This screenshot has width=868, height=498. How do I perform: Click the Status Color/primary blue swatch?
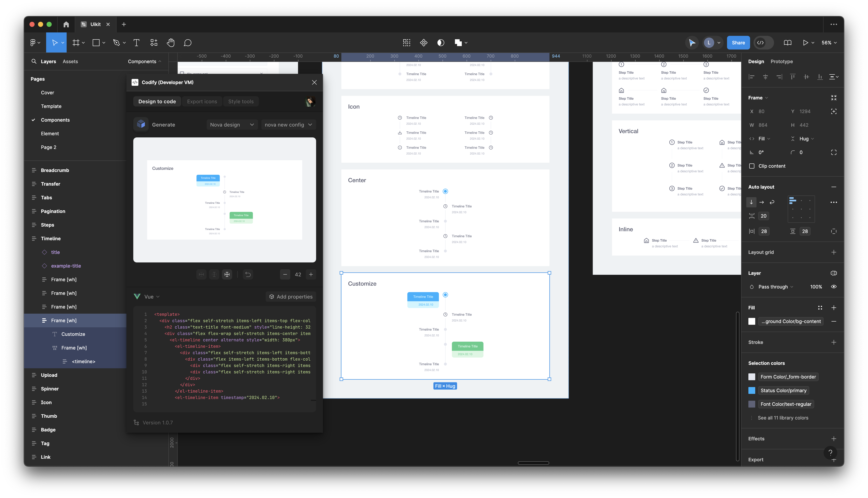pos(752,391)
